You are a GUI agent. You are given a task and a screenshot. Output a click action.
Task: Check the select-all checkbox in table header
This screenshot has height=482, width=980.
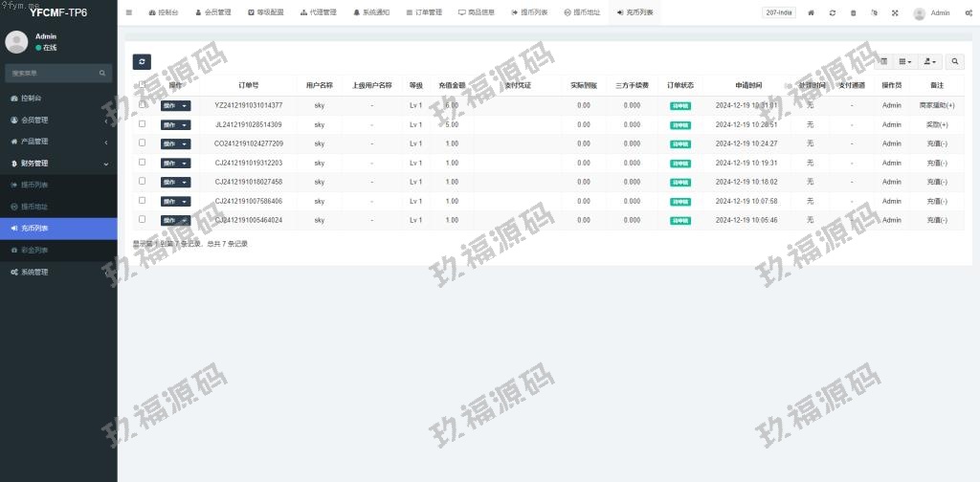click(x=143, y=85)
